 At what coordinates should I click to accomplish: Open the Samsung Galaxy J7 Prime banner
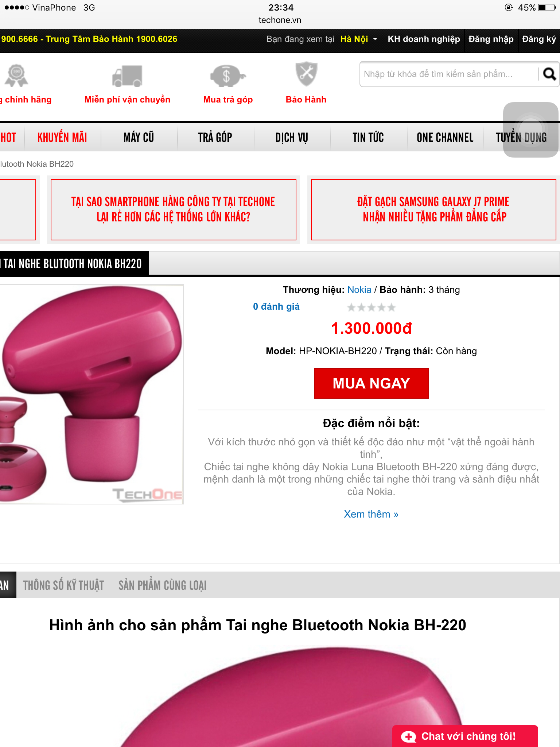coord(433,210)
